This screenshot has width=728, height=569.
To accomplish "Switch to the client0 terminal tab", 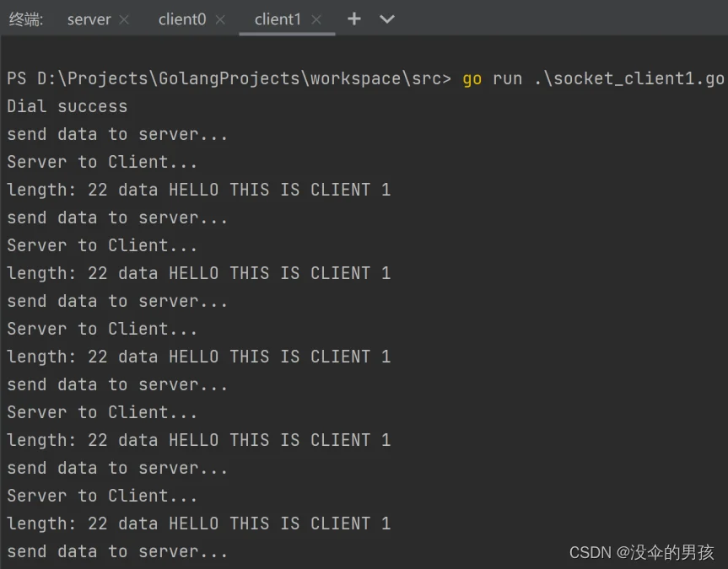I will coord(182,19).
